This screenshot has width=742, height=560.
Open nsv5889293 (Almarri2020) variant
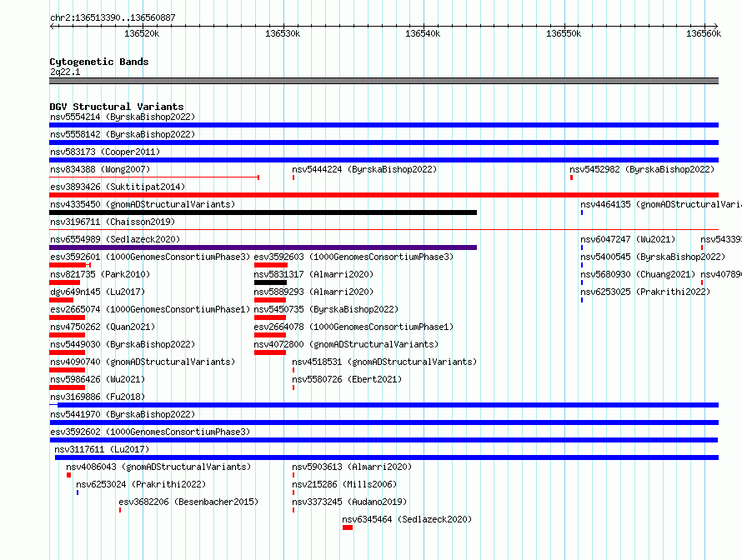313,292
